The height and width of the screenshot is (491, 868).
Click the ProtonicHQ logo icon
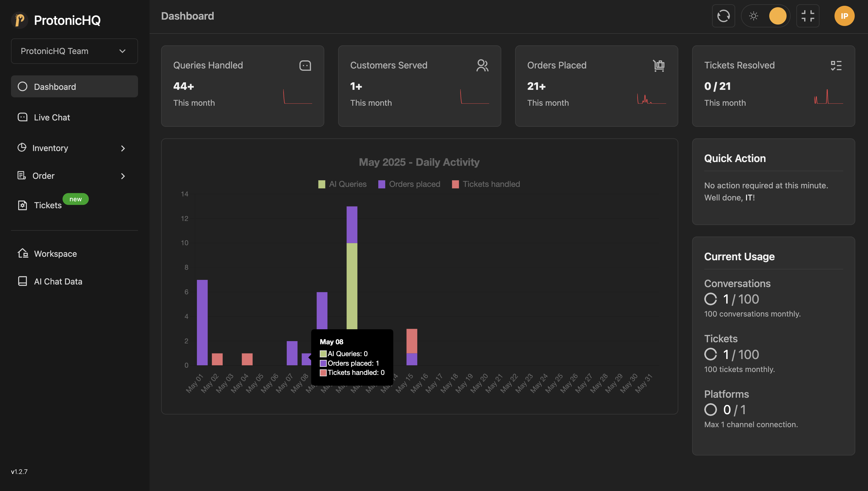20,20
